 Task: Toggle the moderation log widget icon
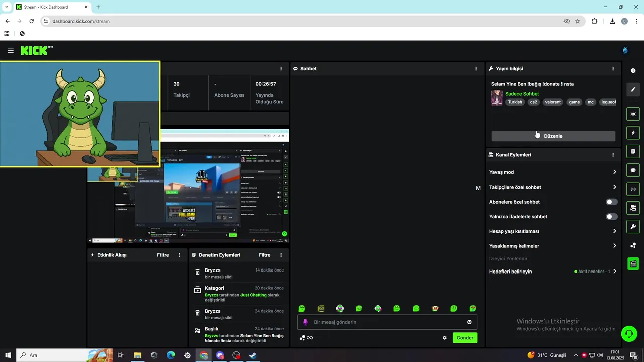tap(633, 152)
